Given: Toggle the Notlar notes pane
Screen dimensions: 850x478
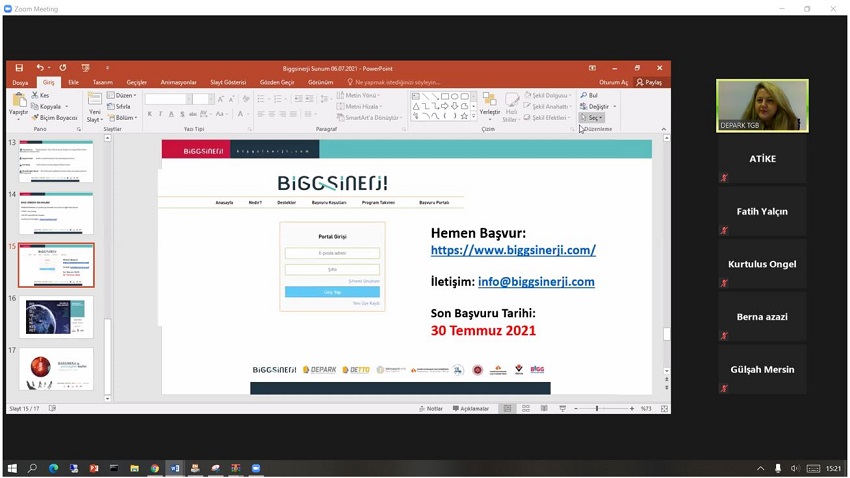Looking at the screenshot, I should 432,408.
